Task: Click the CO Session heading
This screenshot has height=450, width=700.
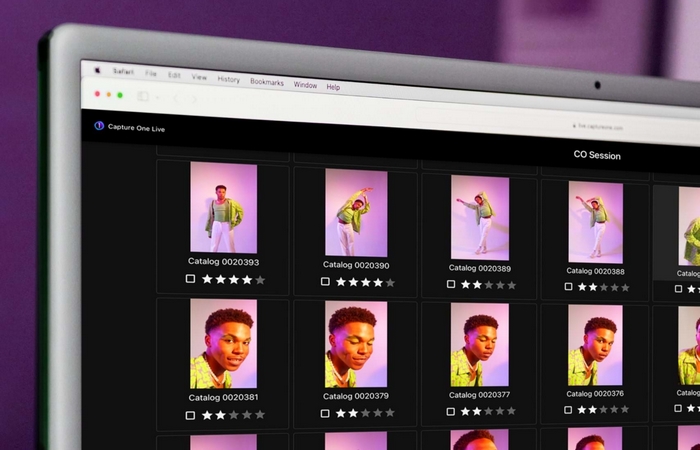Action: pyautogui.click(x=597, y=155)
